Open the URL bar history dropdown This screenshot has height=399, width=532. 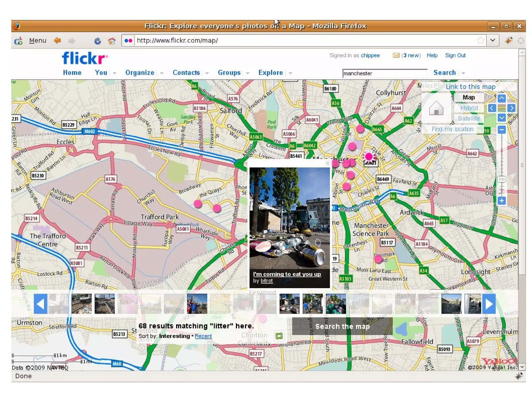(493, 41)
